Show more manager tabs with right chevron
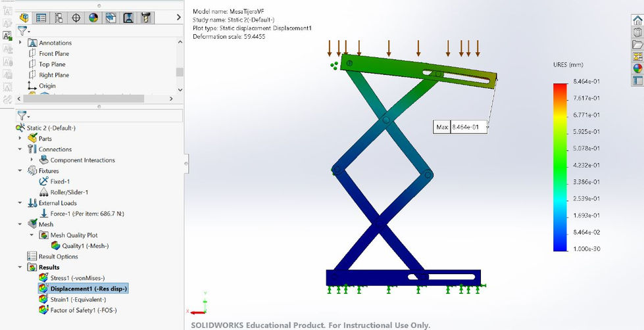Image resolution: width=644 pixels, height=330 pixels. click(x=179, y=17)
